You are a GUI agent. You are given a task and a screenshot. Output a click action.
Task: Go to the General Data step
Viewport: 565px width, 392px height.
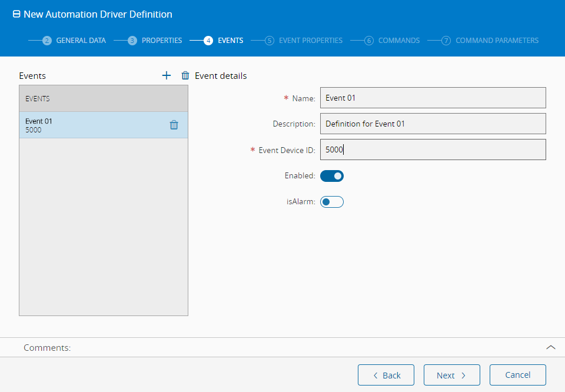[81, 41]
